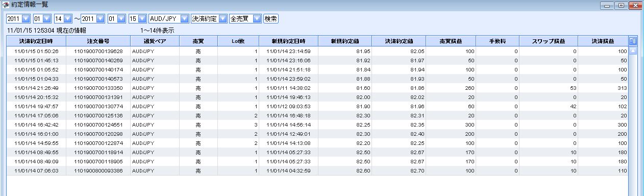The height and width of the screenshot is (196, 644).
Task: Select order number 1101900700131391
Action: tap(98, 97)
